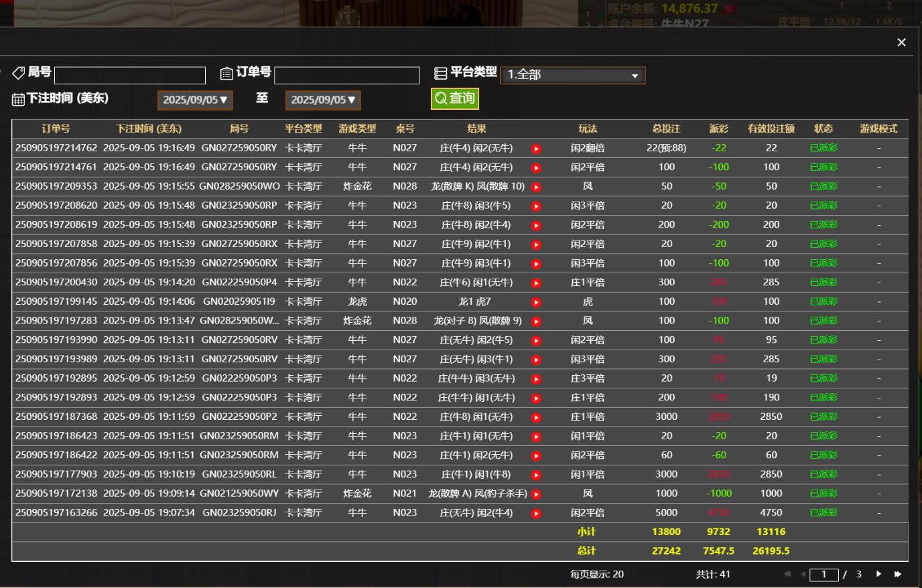Open the end date picker
Screen dimensions: 922x588
(323, 100)
